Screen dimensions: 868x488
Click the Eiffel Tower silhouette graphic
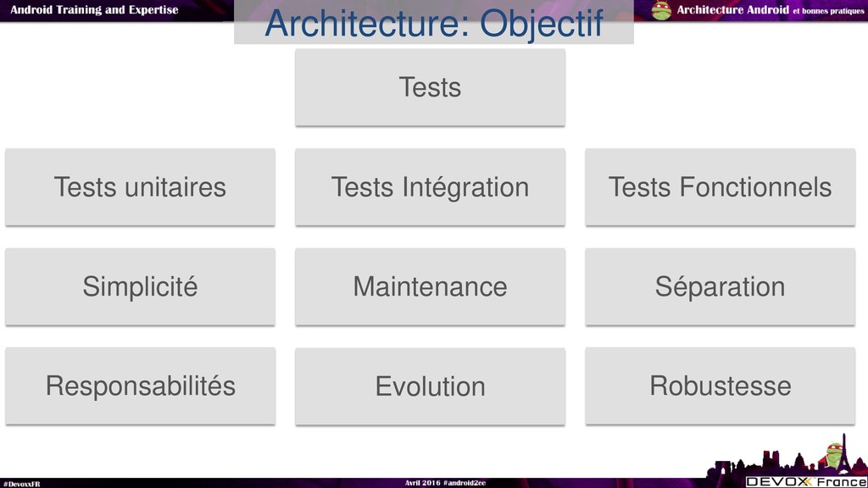click(x=845, y=454)
